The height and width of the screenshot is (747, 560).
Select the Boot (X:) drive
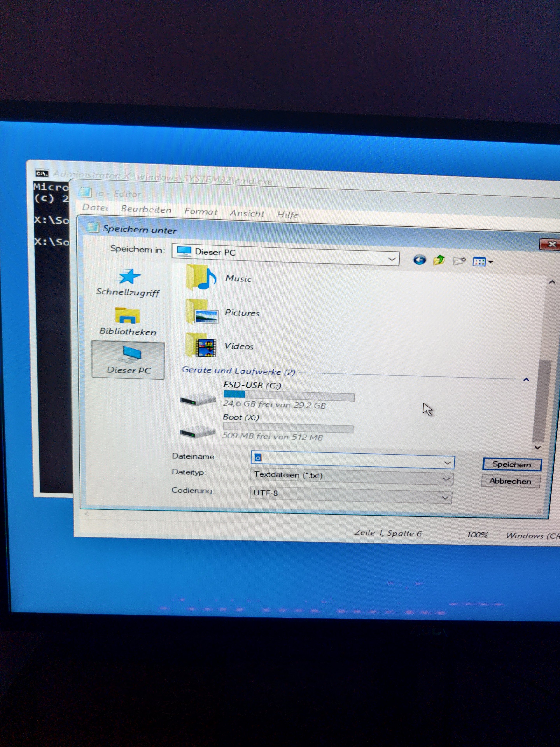(241, 417)
